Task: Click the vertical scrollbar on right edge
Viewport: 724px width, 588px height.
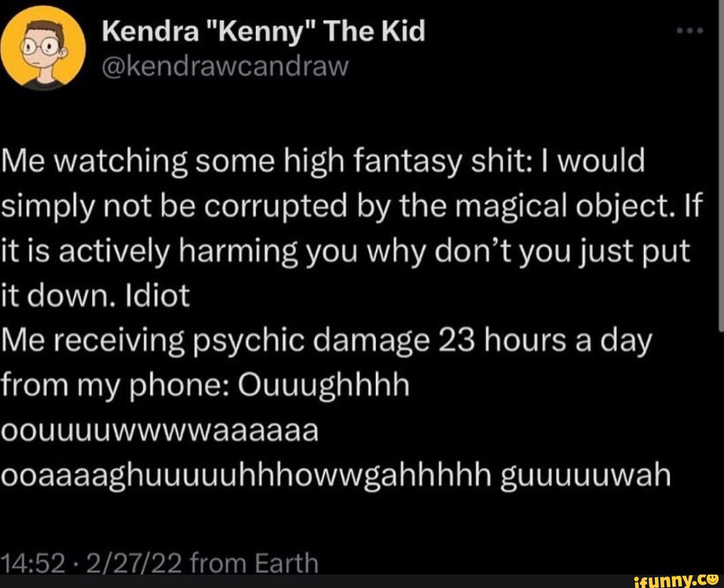Action: click(721, 166)
